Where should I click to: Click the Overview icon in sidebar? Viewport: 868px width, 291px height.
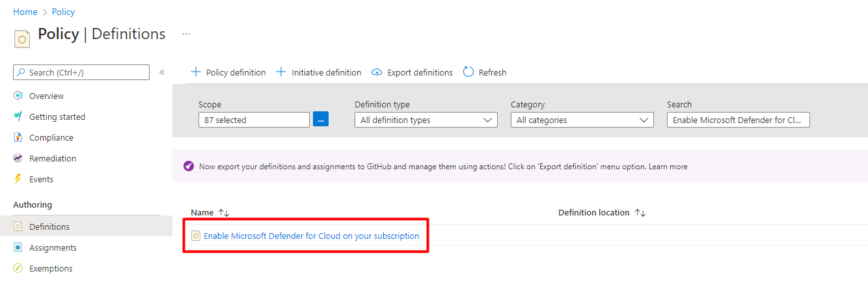18,96
